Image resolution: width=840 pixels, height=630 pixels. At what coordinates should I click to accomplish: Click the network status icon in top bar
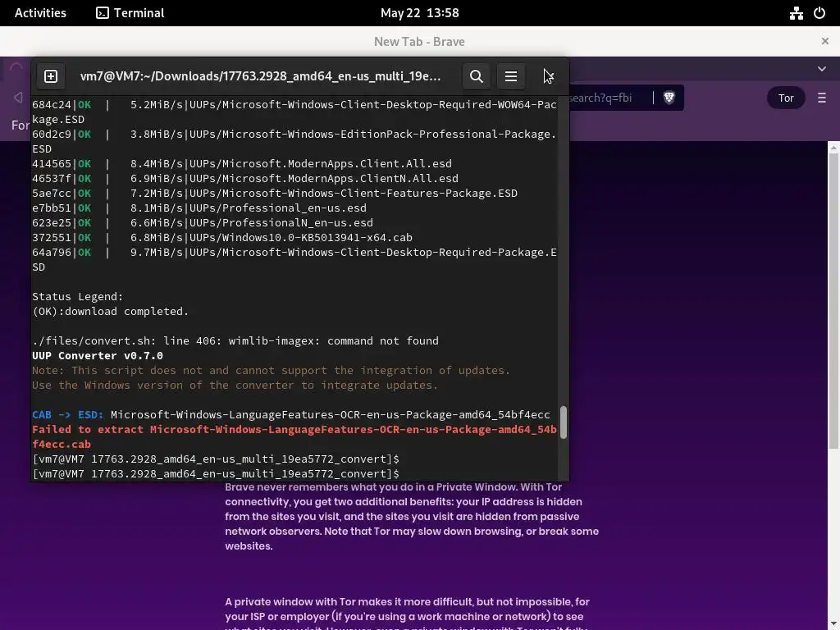(x=796, y=13)
